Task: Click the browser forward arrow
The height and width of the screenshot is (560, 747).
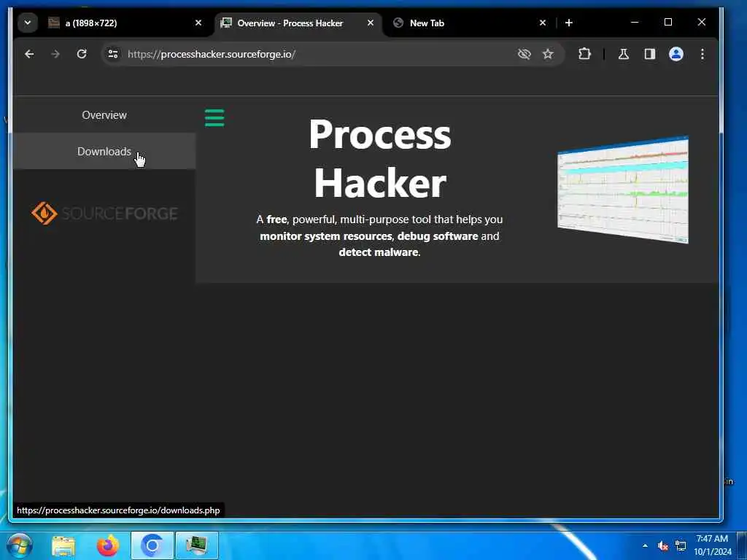Action: click(x=55, y=54)
